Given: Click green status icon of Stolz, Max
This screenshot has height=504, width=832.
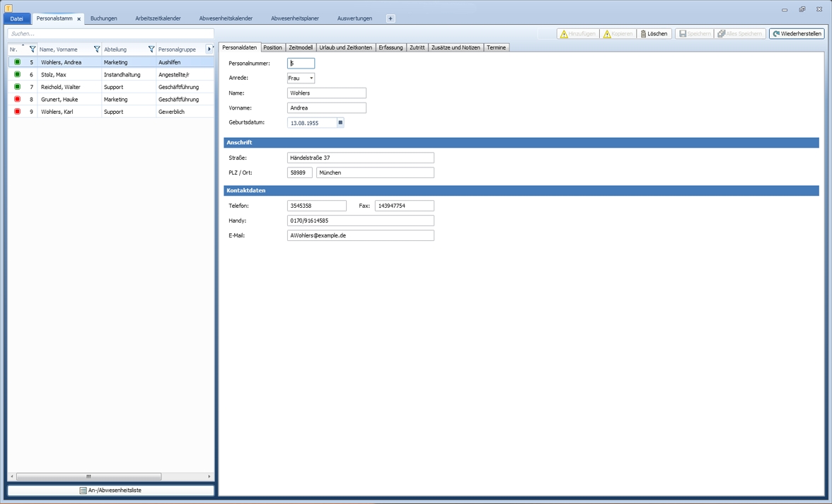Looking at the screenshot, I should tap(17, 74).
